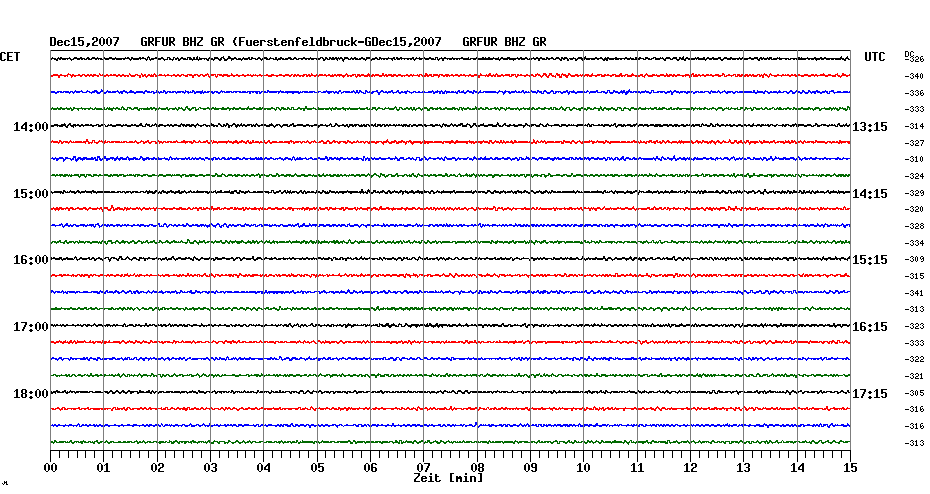Click the DC value -334
The width and height of the screenshot is (930, 494).
[914, 243]
